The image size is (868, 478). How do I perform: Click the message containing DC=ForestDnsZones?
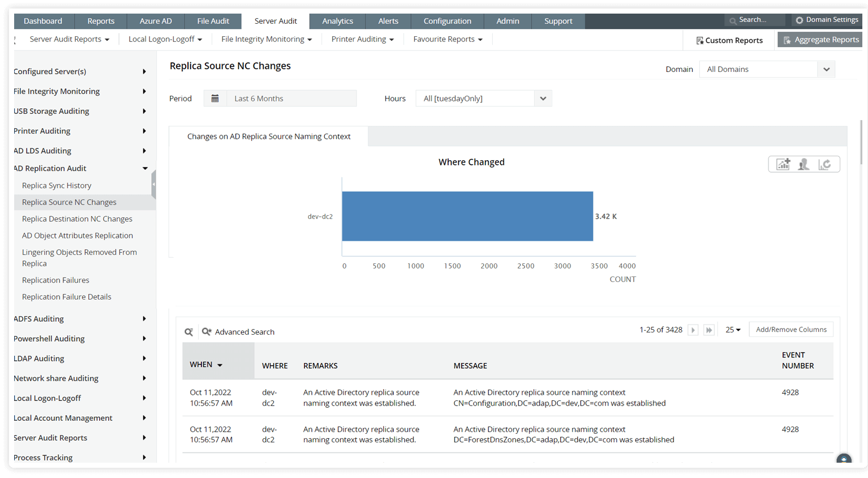tap(564, 434)
